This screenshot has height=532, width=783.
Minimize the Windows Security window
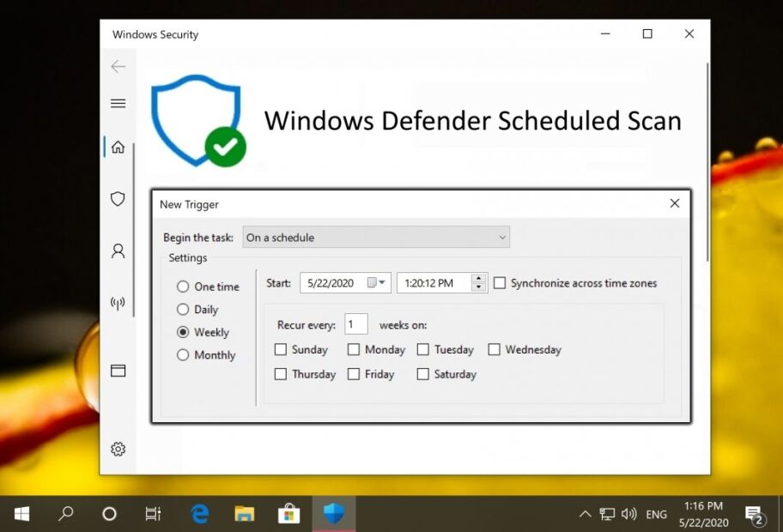tap(606, 34)
